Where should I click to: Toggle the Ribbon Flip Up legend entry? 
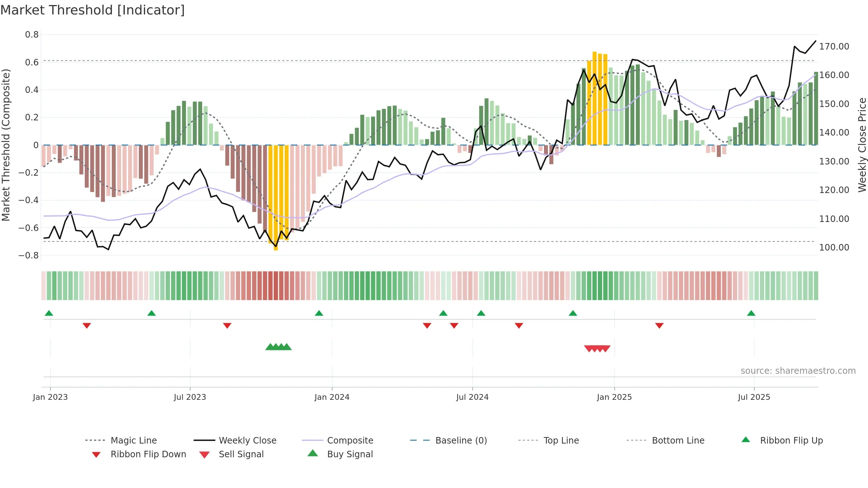pyautogui.click(x=782, y=440)
